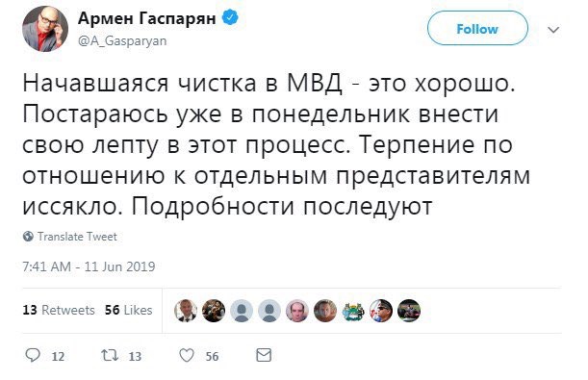Click the first liker avatar in suit

coord(186,311)
